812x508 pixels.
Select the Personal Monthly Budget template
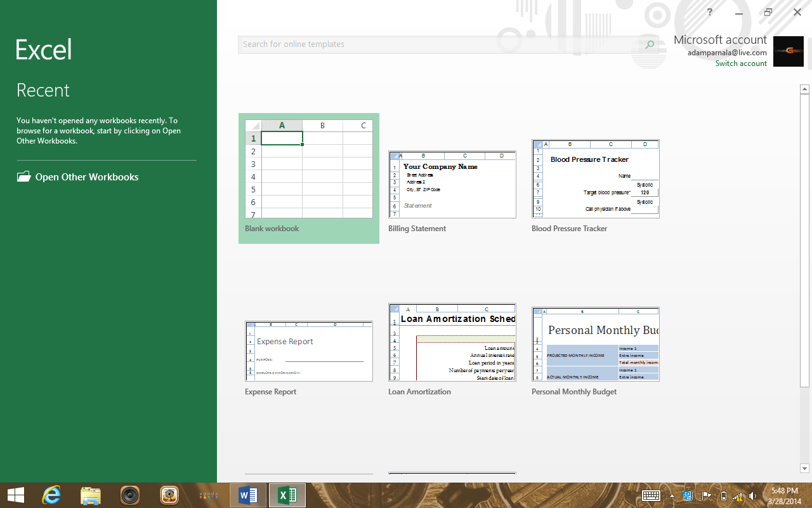point(596,352)
